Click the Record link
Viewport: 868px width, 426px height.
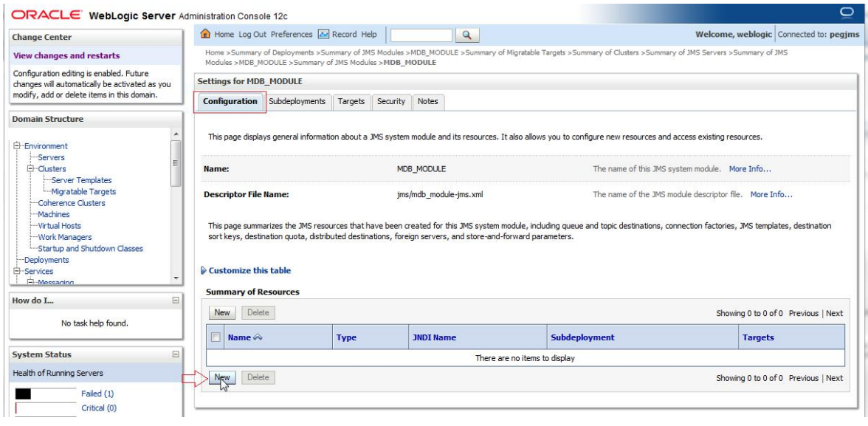coord(344,35)
